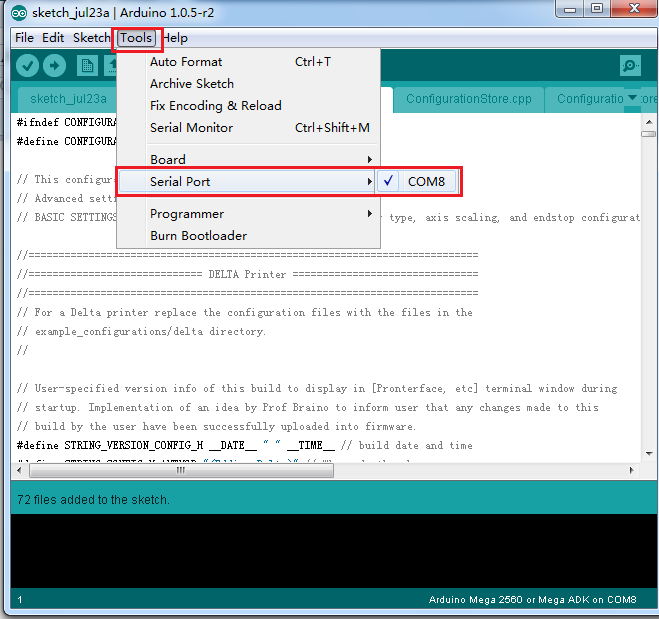Switch to the Configuratio… tab right of ConfigurationStore.cpp
Viewport: 659px width, 619px height.
(x=590, y=99)
